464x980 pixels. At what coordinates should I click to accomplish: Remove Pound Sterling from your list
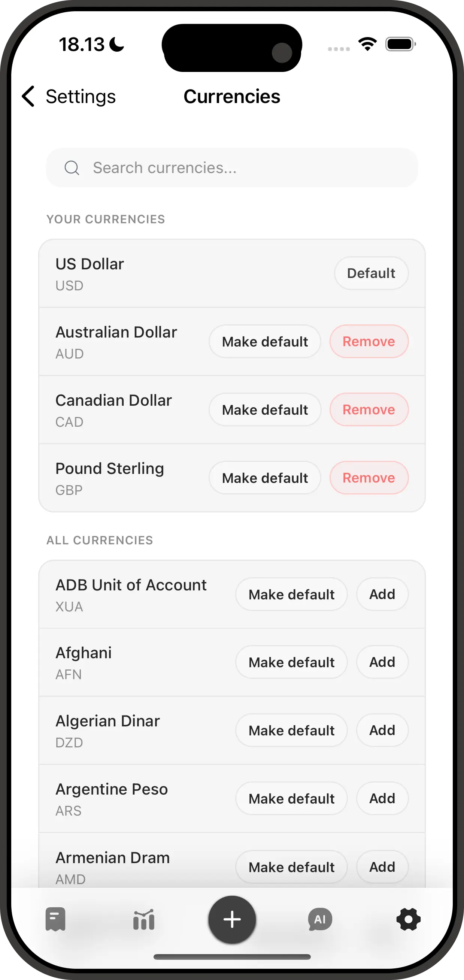click(369, 478)
